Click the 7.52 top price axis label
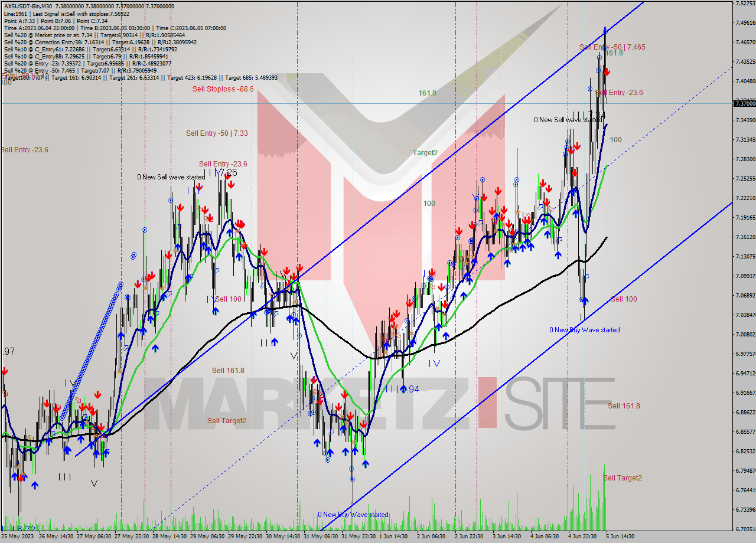Viewport: 756px width, 543px height. [x=744, y=4]
